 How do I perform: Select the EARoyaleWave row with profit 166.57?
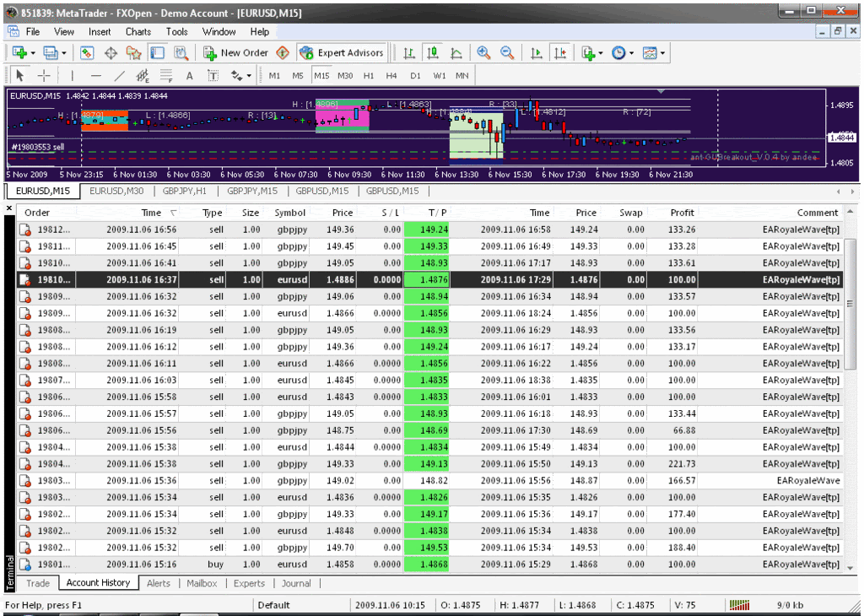pos(429,480)
